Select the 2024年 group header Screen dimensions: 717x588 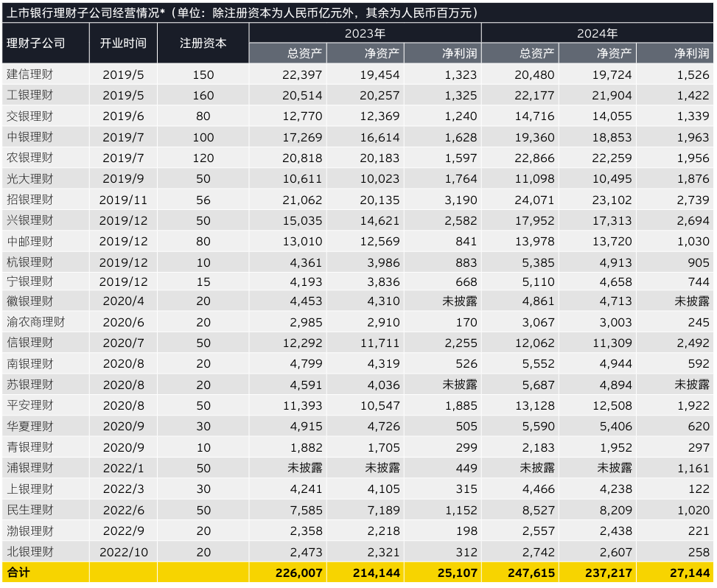pyautogui.click(x=597, y=33)
